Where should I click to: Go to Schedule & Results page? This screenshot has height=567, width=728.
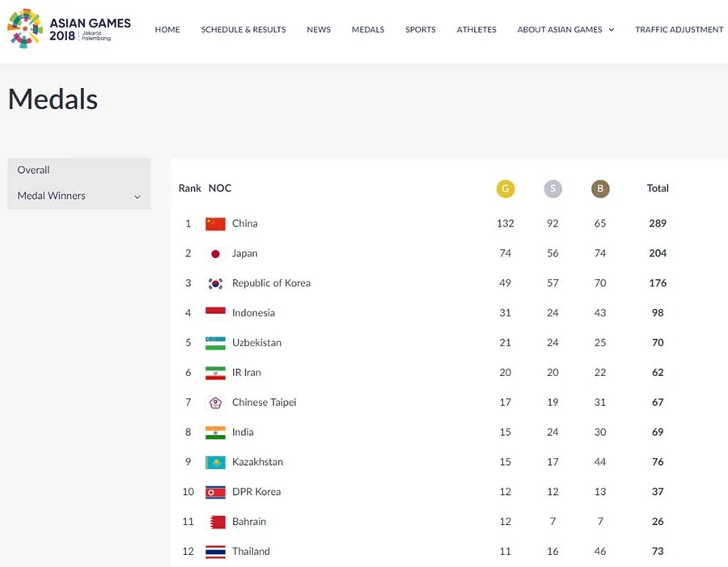tap(243, 30)
